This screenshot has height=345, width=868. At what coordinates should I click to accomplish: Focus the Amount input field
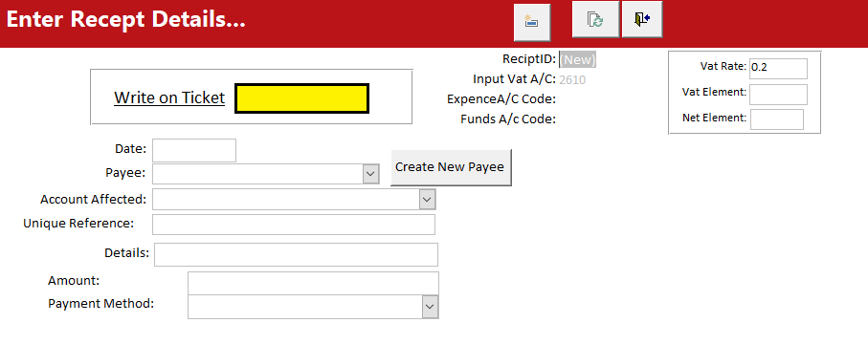tap(313, 283)
